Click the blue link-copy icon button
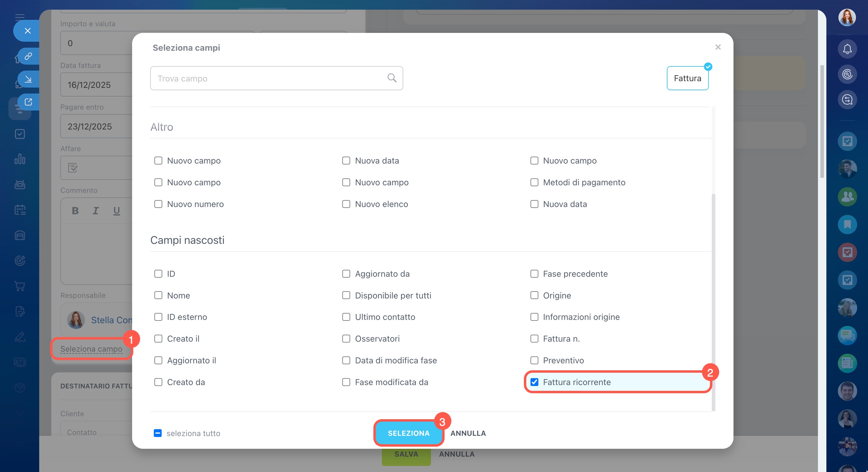The image size is (868, 472). click(28, 56)
